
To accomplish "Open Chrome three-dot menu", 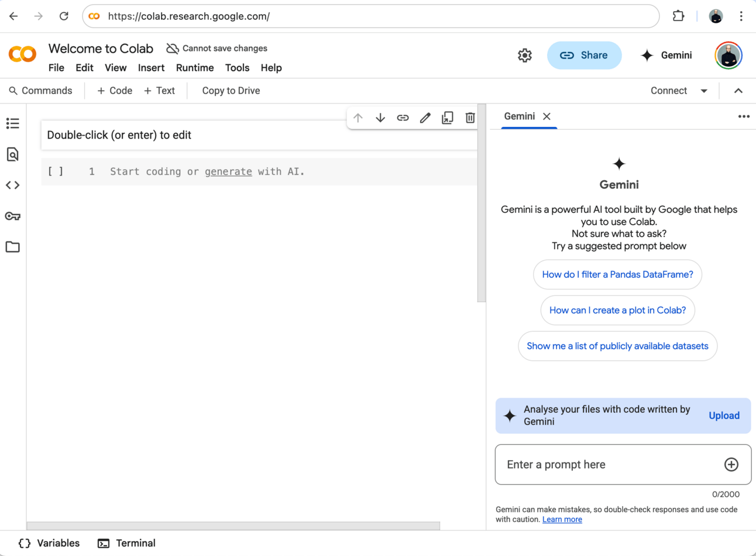I will pyautogui.click(x=741, y=16).
